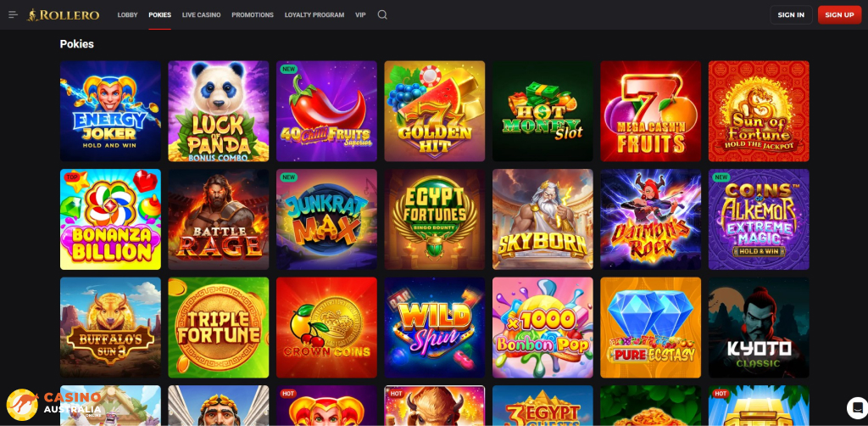Open Mega Cash'n Fruits game
Image resolution: width=868 pixels, height=426 pixels.
point(650,111)
